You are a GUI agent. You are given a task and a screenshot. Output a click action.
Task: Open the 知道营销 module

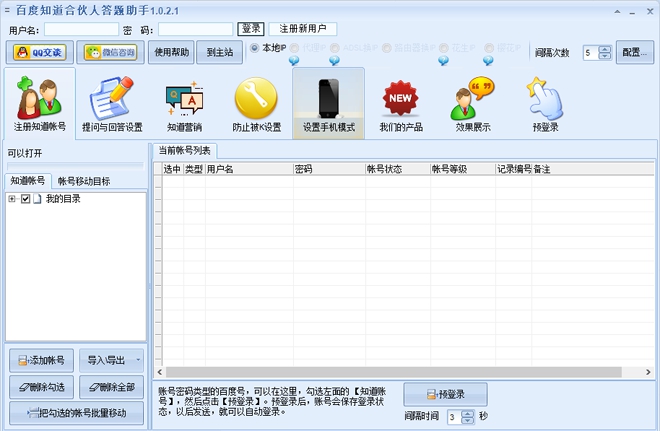click(184, 104)
